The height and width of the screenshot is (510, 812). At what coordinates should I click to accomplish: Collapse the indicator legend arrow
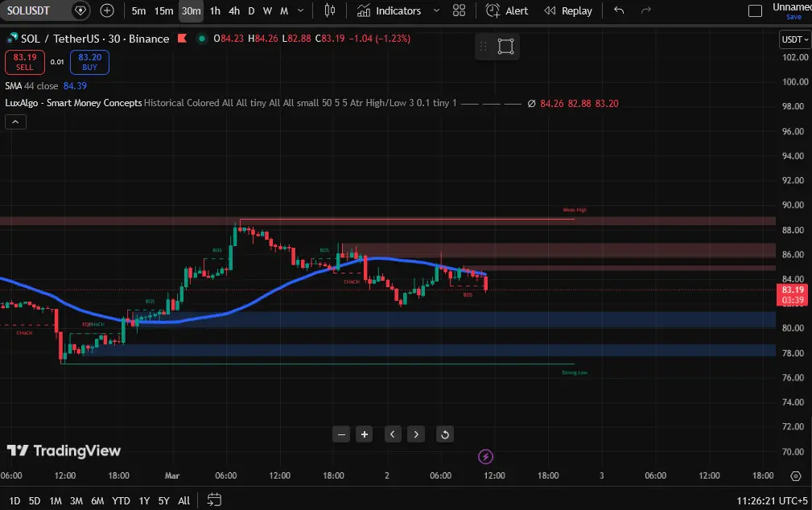(15, 122)
